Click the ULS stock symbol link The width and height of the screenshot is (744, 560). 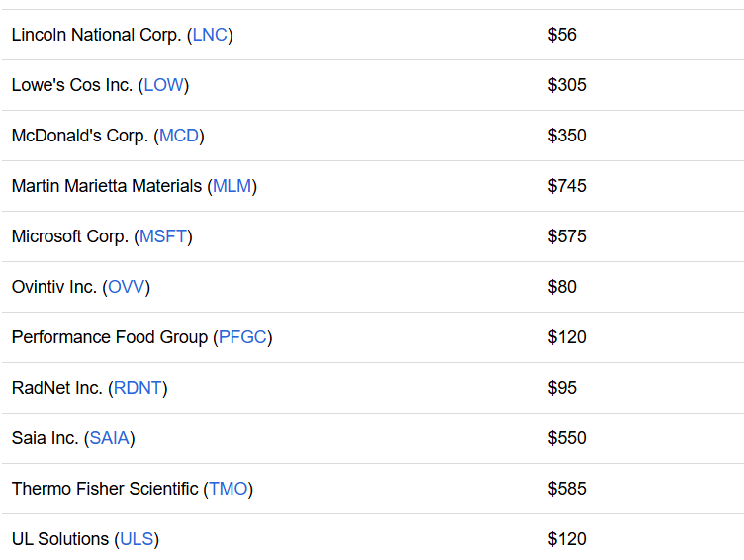pyautogui.click(x=137, y=539)
